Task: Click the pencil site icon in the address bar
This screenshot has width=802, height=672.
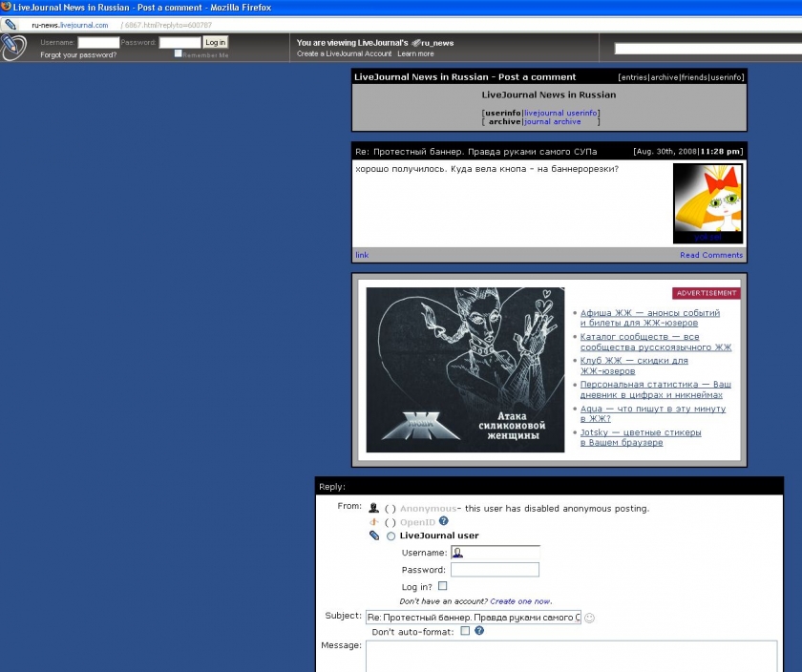Action: 11,25
